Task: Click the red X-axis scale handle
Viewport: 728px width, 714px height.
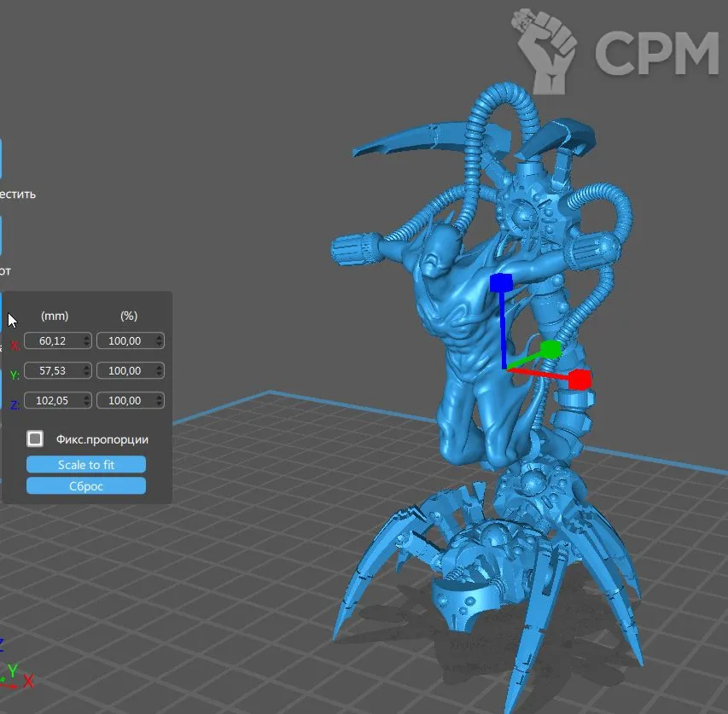Action: click(579, 379)
